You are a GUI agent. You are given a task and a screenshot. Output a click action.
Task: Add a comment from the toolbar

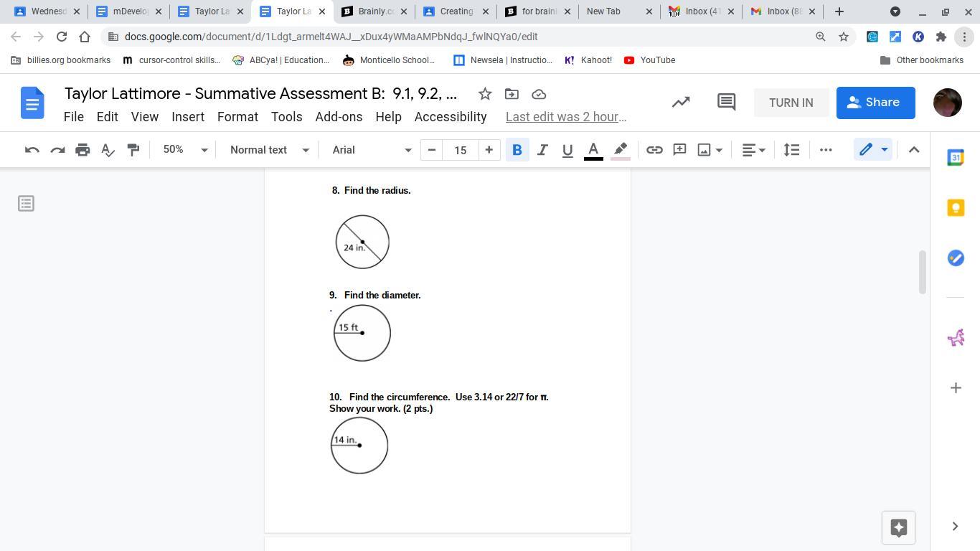679,150
